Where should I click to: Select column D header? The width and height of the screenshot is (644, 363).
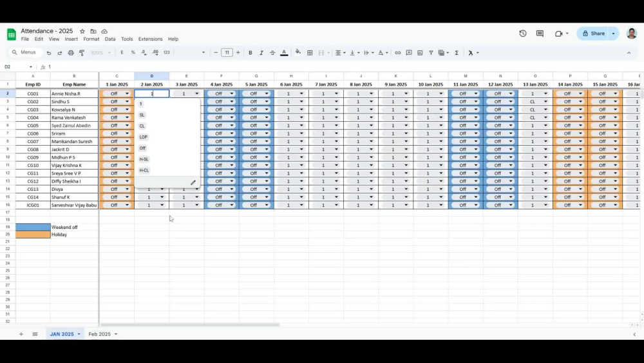point(151,76)
